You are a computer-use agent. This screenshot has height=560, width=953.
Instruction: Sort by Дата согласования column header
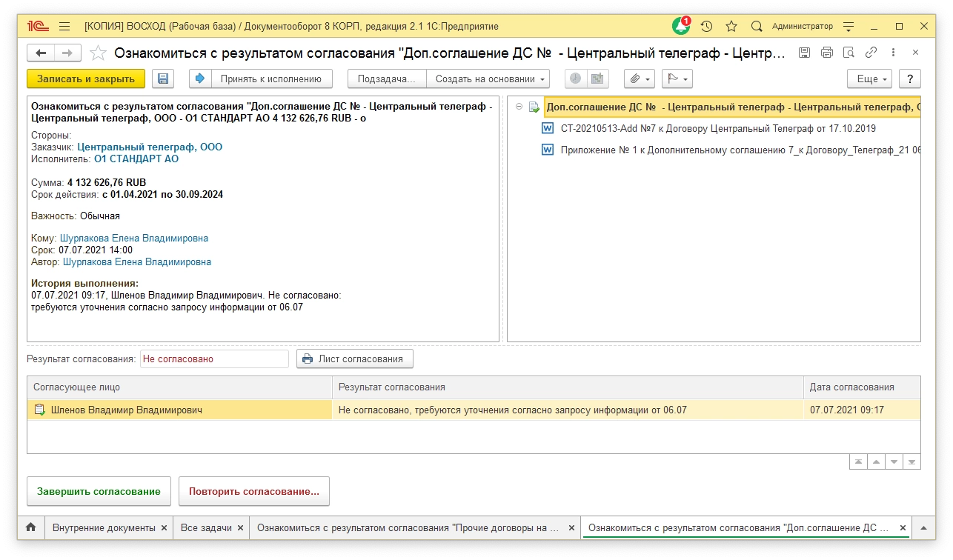pos(862,387)
